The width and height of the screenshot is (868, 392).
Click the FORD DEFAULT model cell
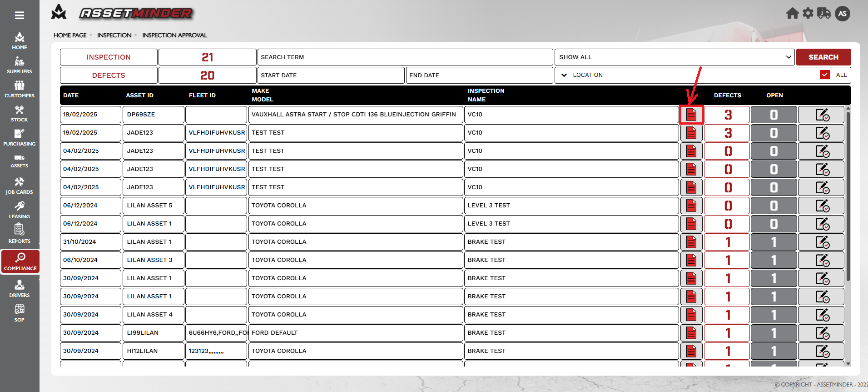356,333
